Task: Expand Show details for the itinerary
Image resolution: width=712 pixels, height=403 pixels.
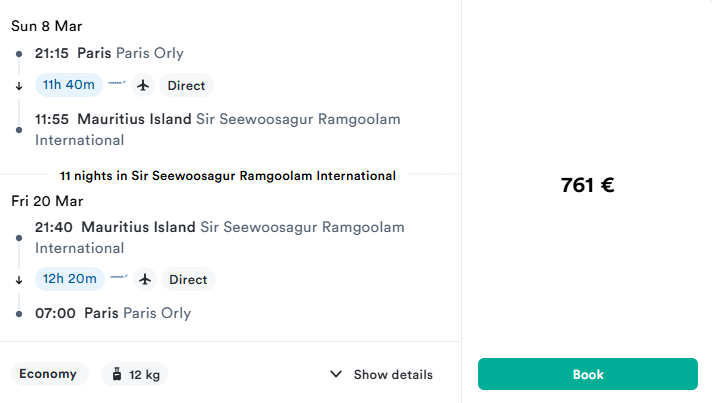Action: [x=382, y=375]
